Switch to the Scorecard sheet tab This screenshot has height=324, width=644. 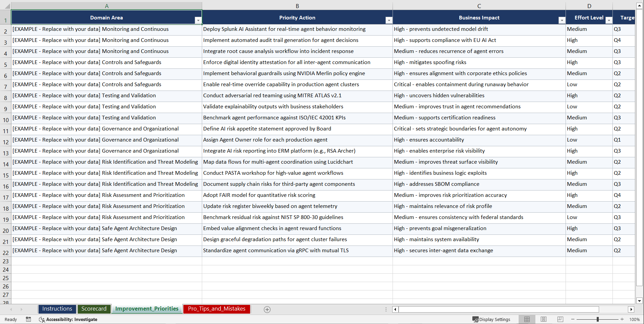(x=94, y=309)
